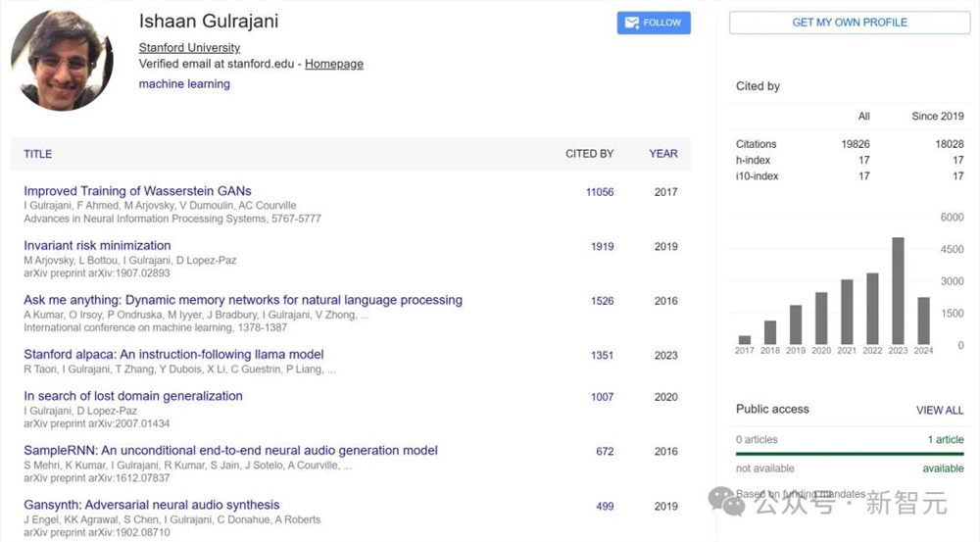980x542 pixels.
Task: Click the Get My Own Profile button
Action: [x=850, y=23]
